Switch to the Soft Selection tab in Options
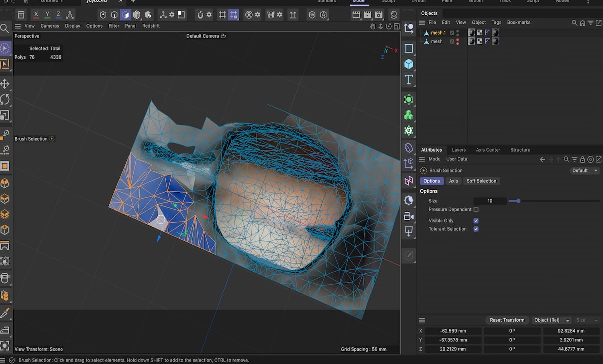The image size is (603, 364). pyautogui.click(x=481, y=181)
